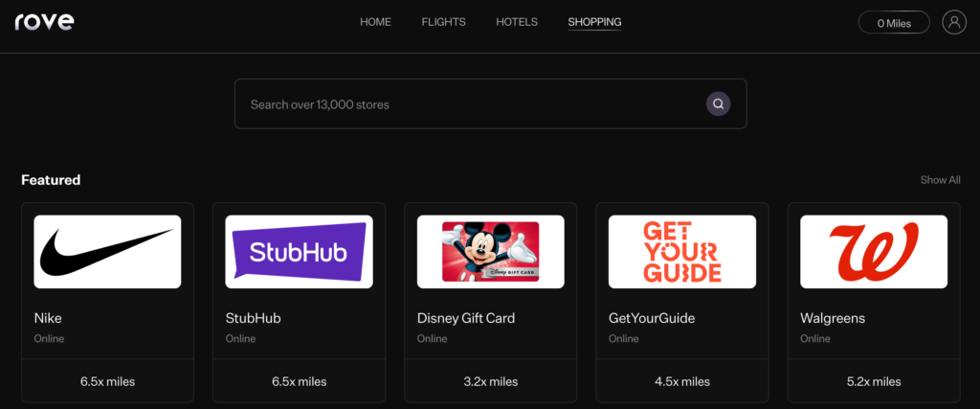Open the user profile icon

coord(954,23)
